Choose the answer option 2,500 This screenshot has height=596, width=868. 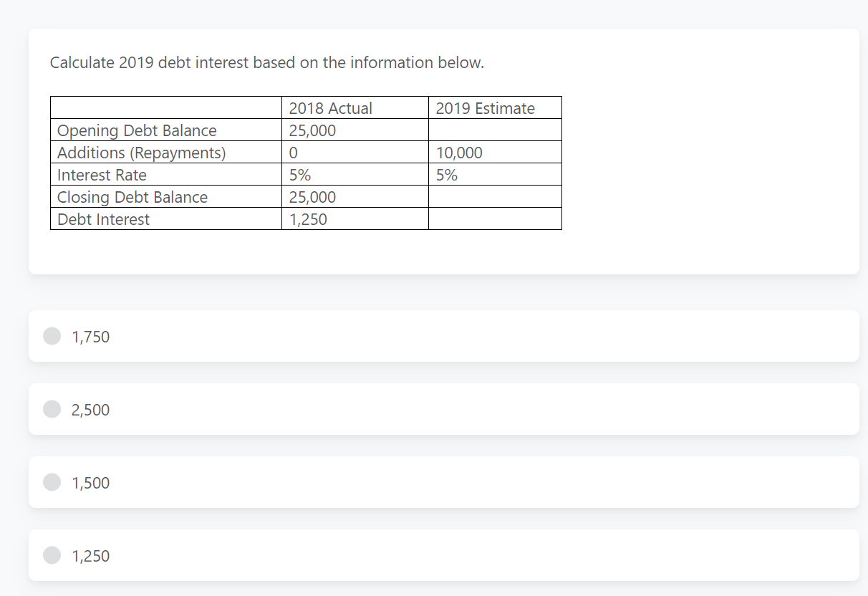[x=90, y=409]
